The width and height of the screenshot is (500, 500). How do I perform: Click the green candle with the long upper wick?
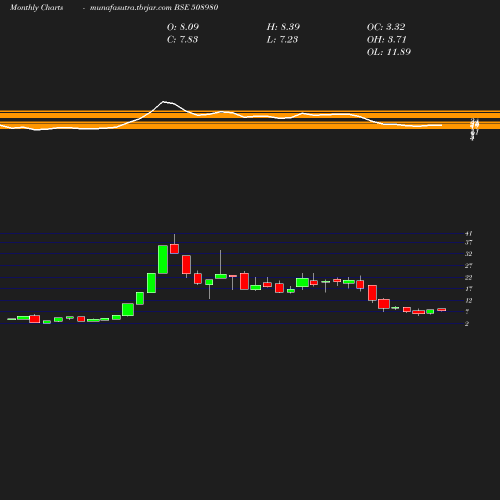[x=221, y=276]
